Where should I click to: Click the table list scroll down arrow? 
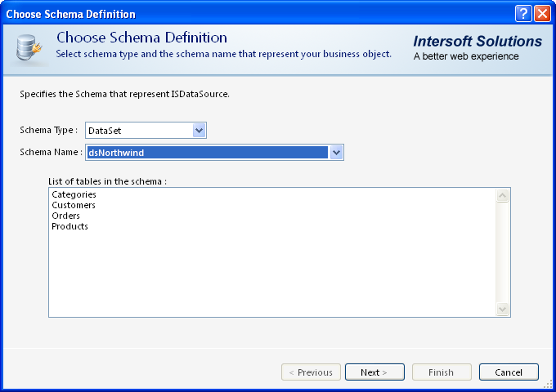click(503, 309)
